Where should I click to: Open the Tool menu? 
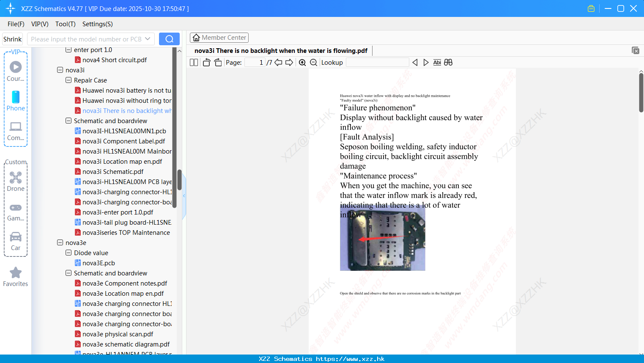click(66, 24)
